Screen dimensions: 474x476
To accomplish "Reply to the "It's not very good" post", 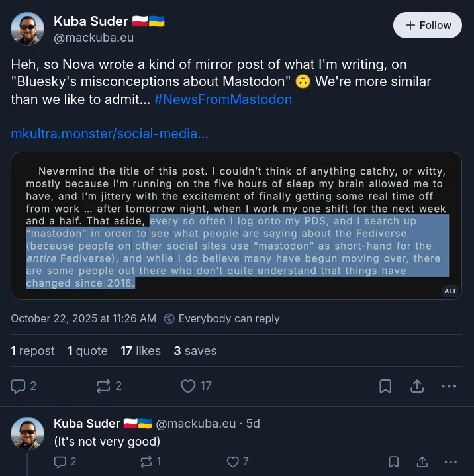I will point(60,461).
